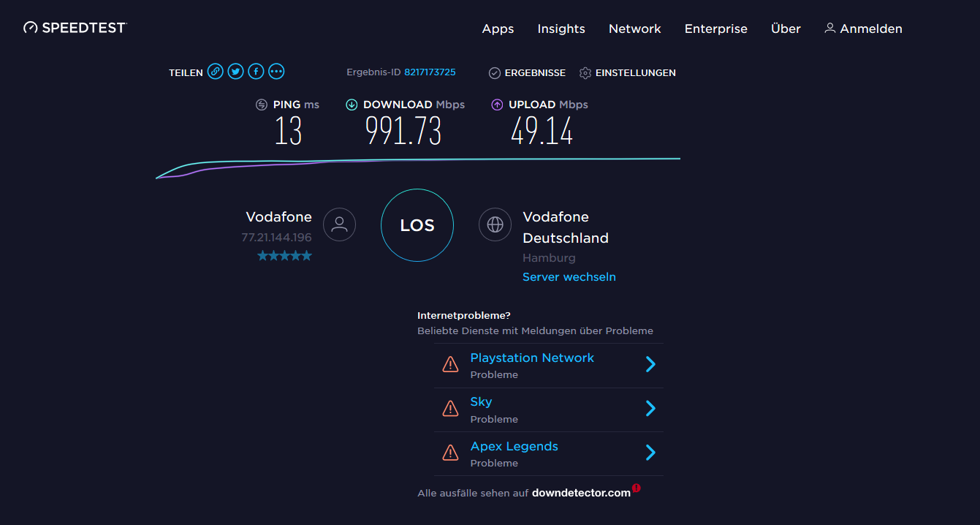Click the download arrow icon
The height and width of the screenshot is (525, 980).
pos(352,105)
